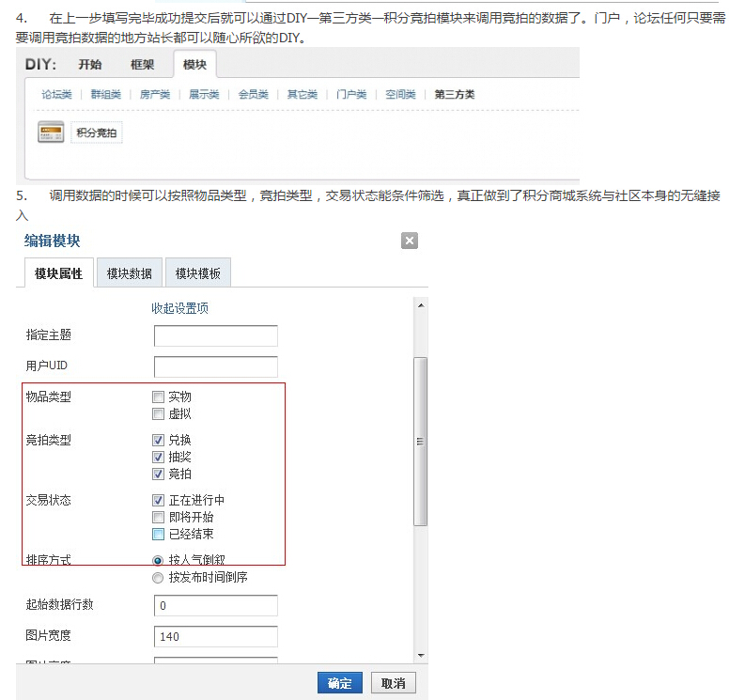Click the 竞拍类型 label text
This screenshot has width=745, height=700.
click(x=49, y=440)
